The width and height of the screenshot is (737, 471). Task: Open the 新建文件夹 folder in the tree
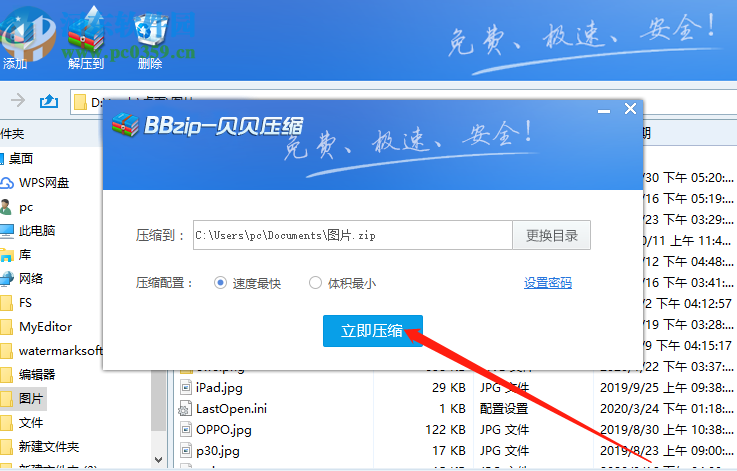(48, 447)
